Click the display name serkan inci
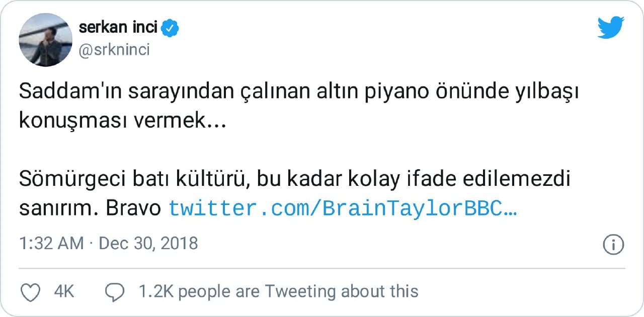 click(x=118, y=28)
